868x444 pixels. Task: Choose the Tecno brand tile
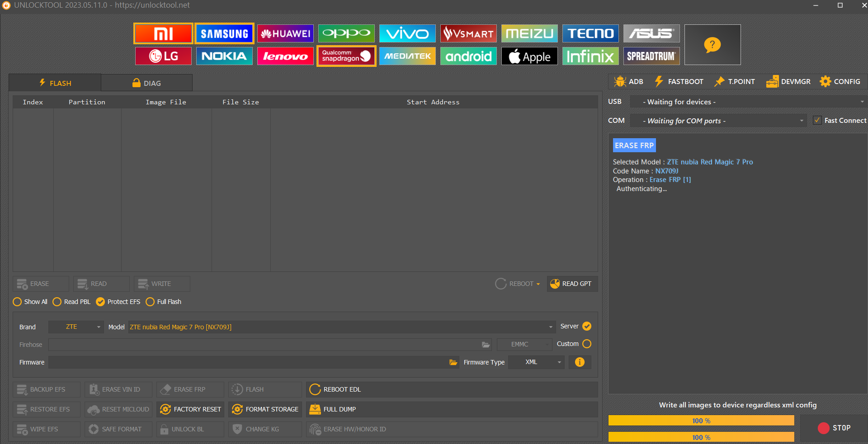tap(590, 33)
